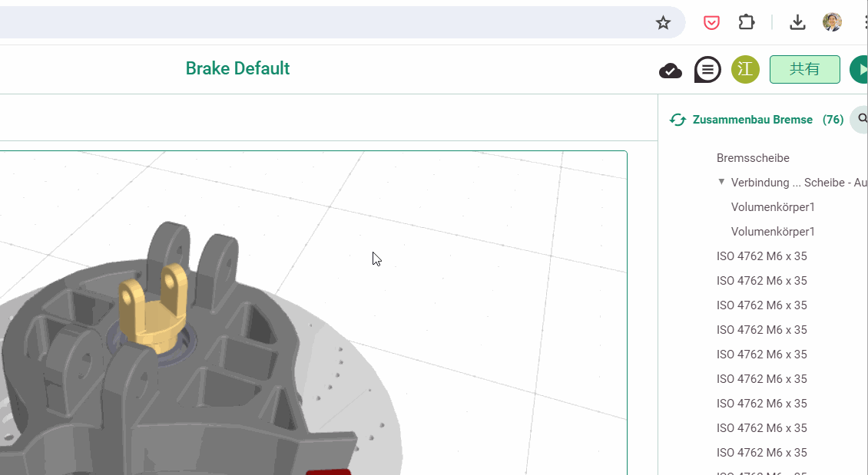Screen dimensions: 868x475
Task: Open the Pocket extension icon
Action: click(711, 22)
